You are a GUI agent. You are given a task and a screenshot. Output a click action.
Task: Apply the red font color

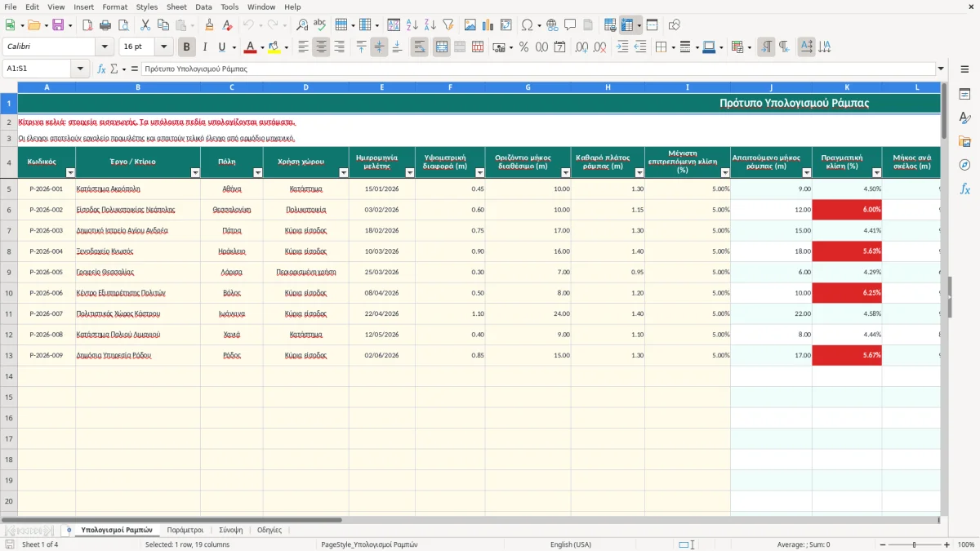coord(249,47)
